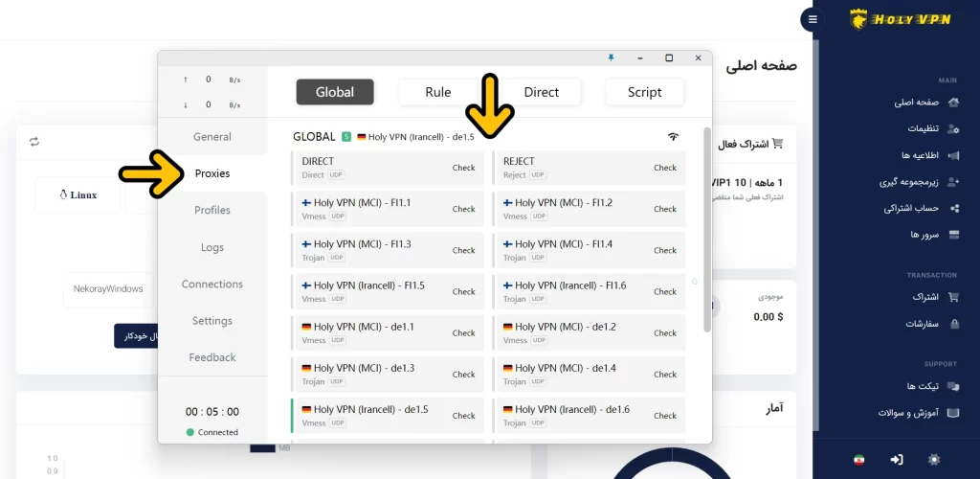
Task: Check latency of the DIRECT proxy
Action: [x=463, y=168]
